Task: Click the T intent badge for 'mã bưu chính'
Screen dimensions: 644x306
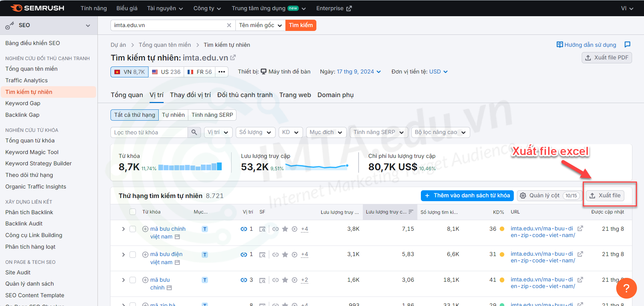Action: tap(205, 280)
